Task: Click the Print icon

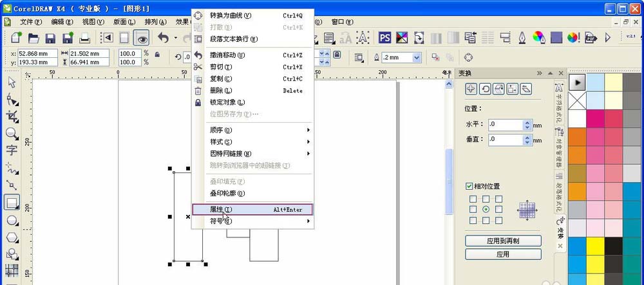Action: click(x=84, y=39)
